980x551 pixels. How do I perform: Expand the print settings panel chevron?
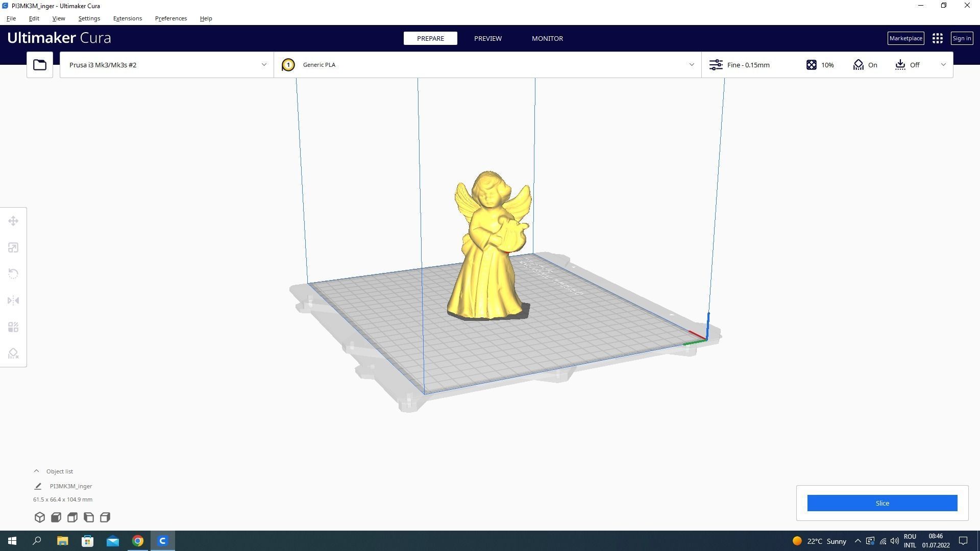(x=943, y=65)
